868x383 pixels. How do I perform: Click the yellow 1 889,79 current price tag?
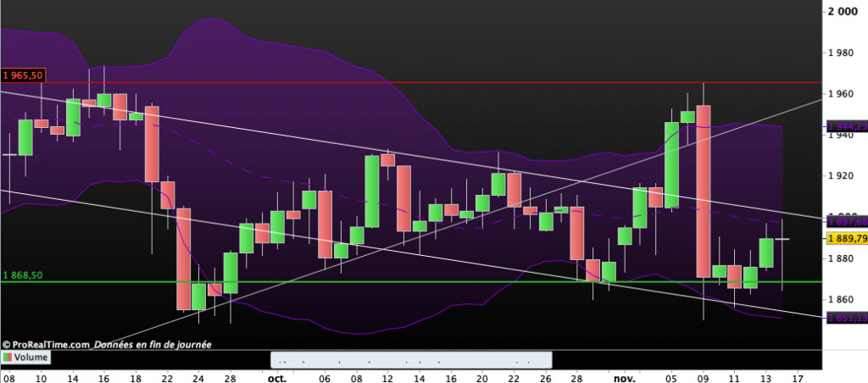click(848, 240)
